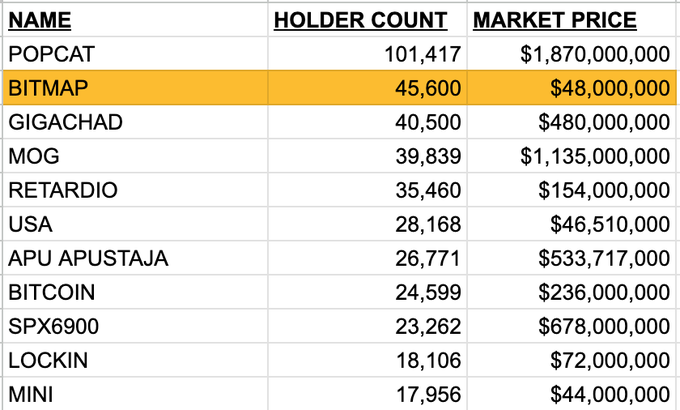680x410 pixels.
Task: Select the MOG name cell
Action: click(x=33, y=156)
